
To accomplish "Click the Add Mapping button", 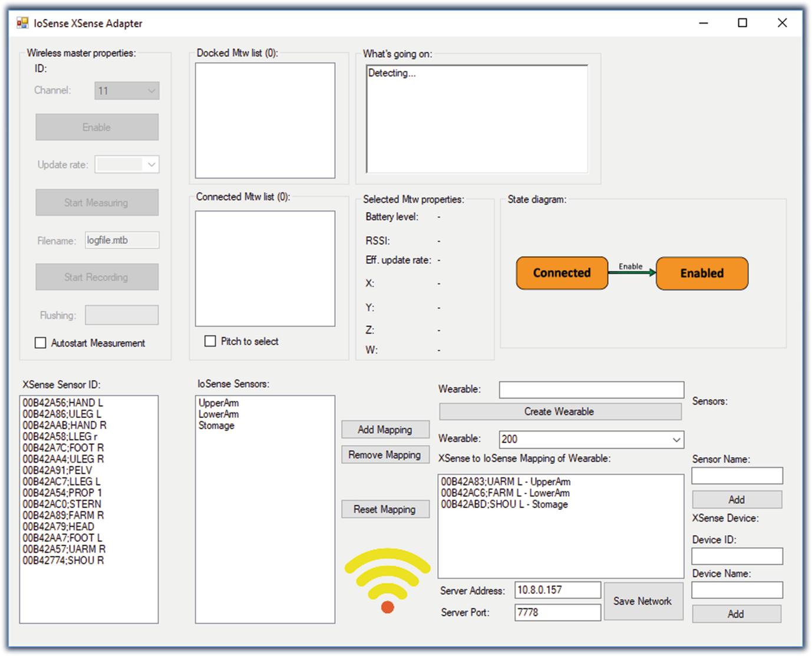I will pos(385,430).
